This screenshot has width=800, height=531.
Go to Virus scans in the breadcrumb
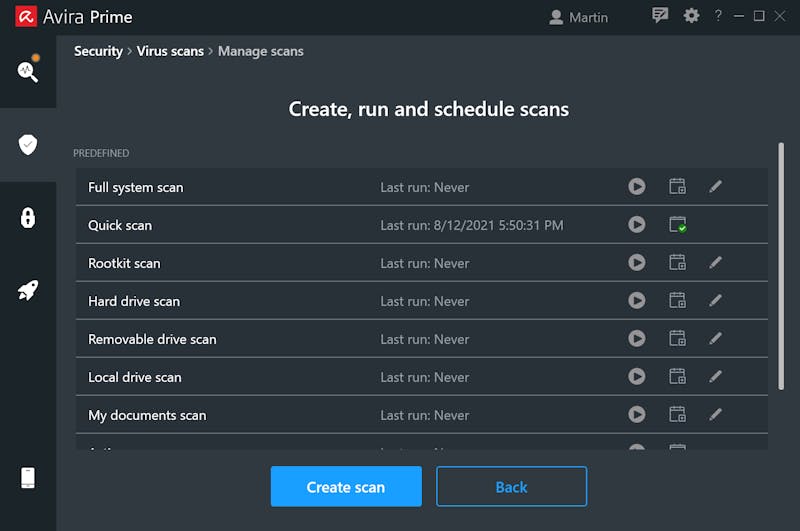(170, 51)
